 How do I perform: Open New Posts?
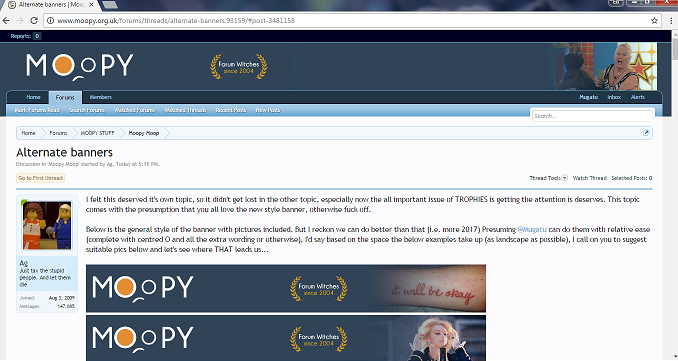click(x=268, y=110)
